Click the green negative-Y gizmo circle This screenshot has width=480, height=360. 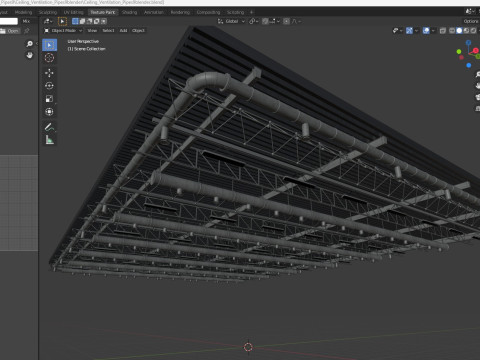[459, 52]
